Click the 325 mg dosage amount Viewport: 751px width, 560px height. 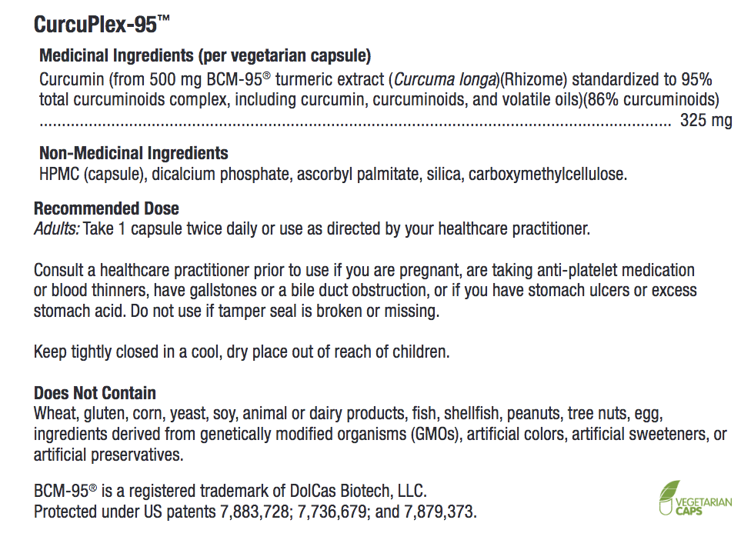[706, 121]
